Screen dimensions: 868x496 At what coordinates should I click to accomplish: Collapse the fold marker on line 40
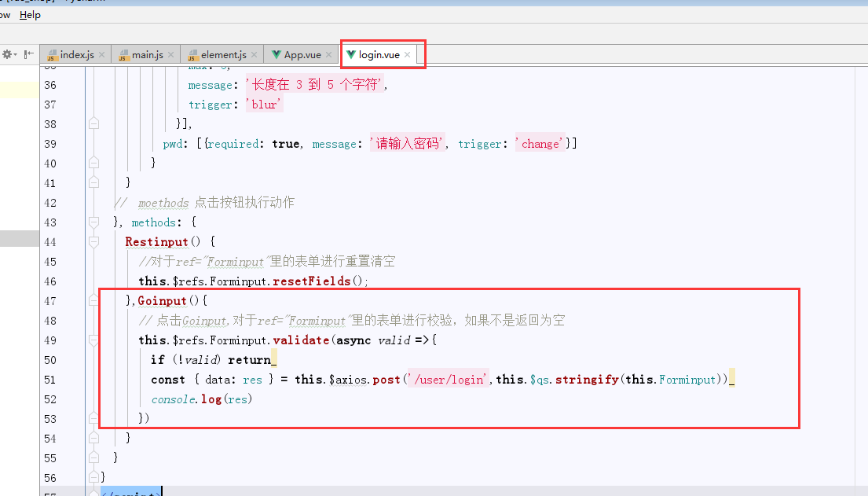(x=93, y=163)
